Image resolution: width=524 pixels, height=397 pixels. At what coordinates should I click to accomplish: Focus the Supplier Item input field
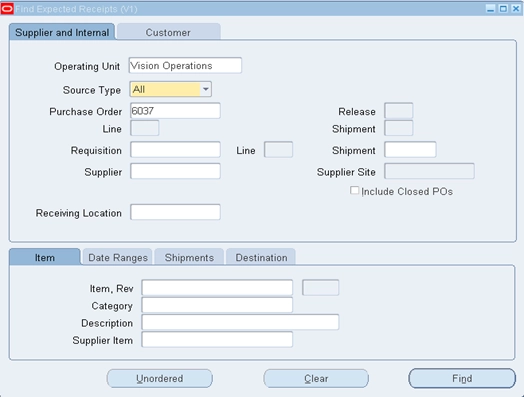(217, 340)
